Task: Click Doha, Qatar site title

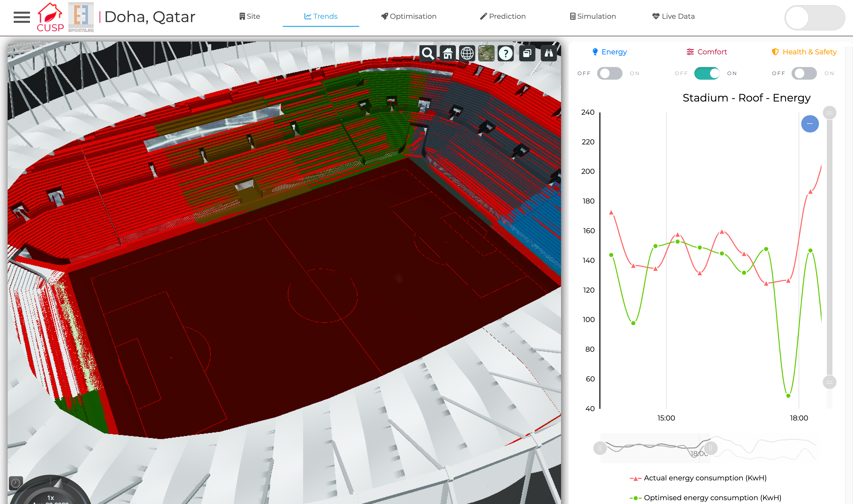Action: coord(150,17)
